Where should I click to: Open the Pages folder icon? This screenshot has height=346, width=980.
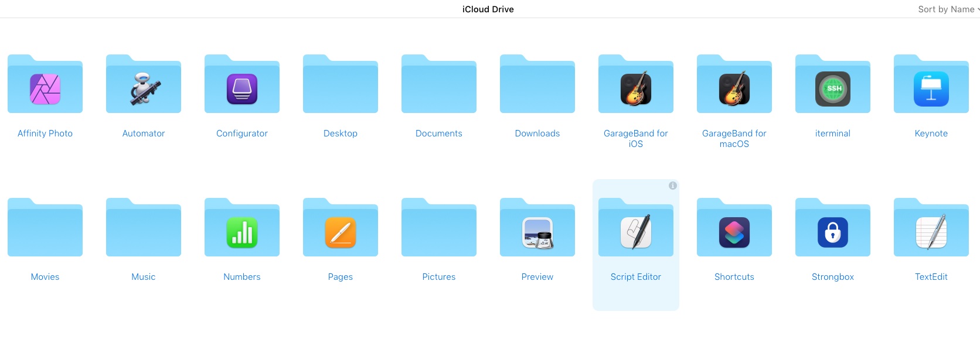coord(341,227)
